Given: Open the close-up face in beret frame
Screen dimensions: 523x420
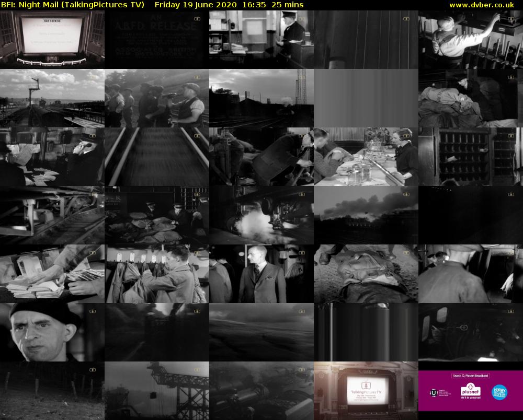Looking at the screenshot, I should point(52,332).
